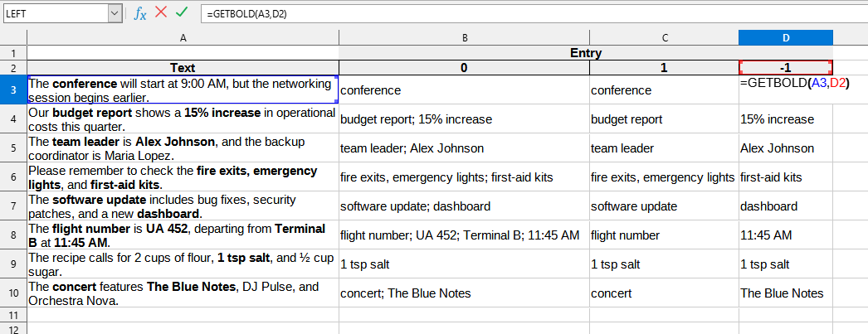Select the "software update; dashboard" cell
Screen dimensions: 868x334
[x=464, y=206]
